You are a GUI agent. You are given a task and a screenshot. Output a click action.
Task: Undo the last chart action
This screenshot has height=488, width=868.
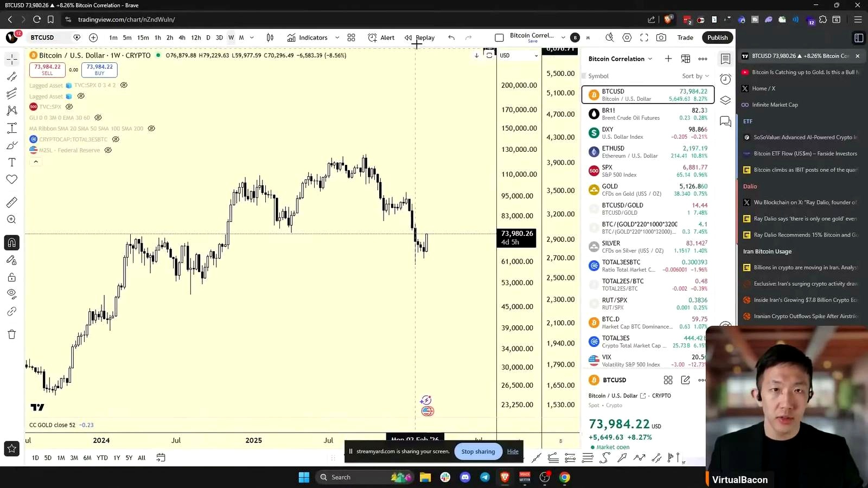click(x=451, y=37)
